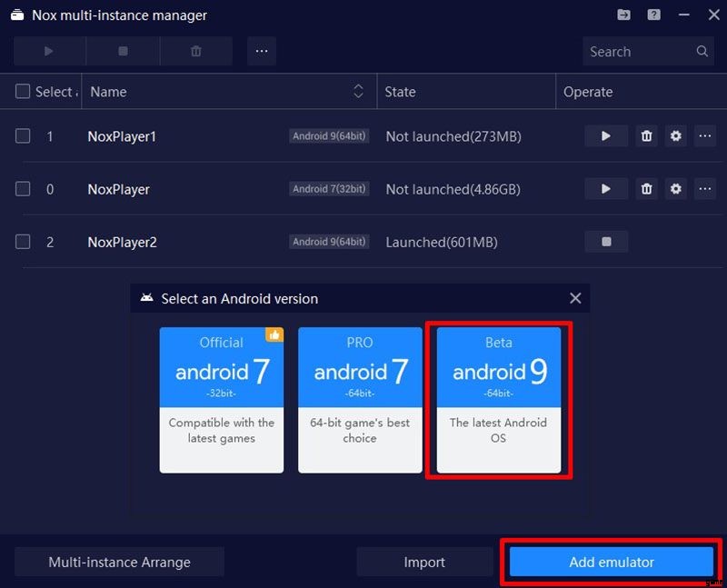
Task: Click the Launched(601MB) state text
Action: tap(442, 242)
